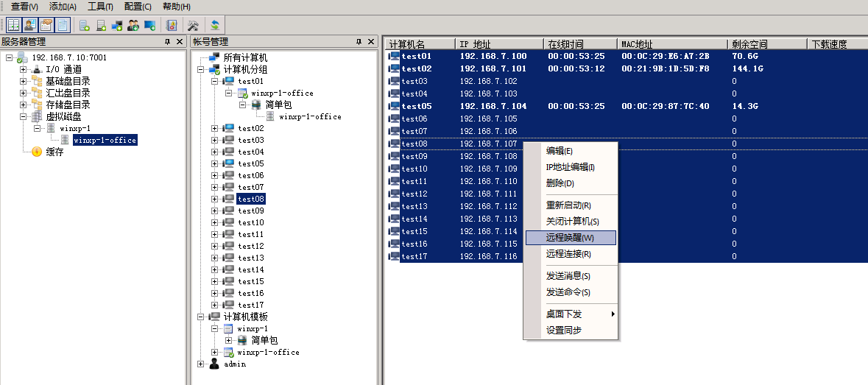The height and width of the screenshot is (385, 868).
Task: Choose 发送命令(S) in the context menu
Action: 570,292
